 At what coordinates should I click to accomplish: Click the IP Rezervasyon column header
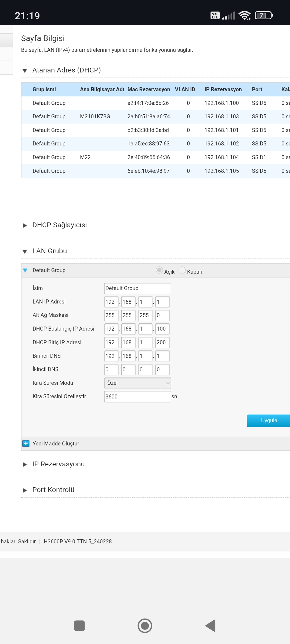pyautogui.click(x=223, y=89)
